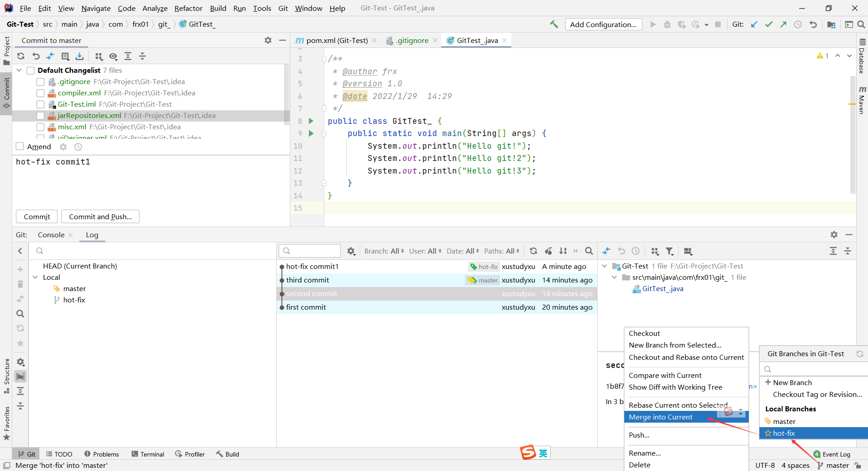Collapse the Local branches node
This screenshot has height=471, width=868.
35,278
